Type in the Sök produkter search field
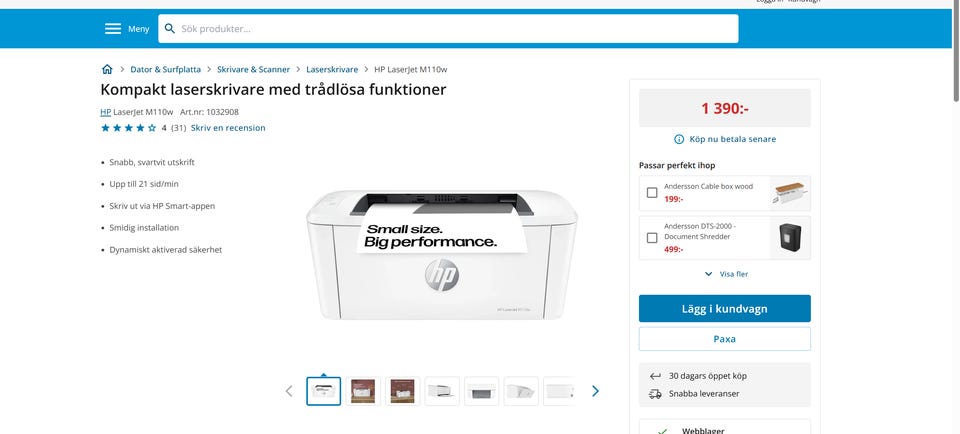This screenshot has height=434, width=960. 450,29
